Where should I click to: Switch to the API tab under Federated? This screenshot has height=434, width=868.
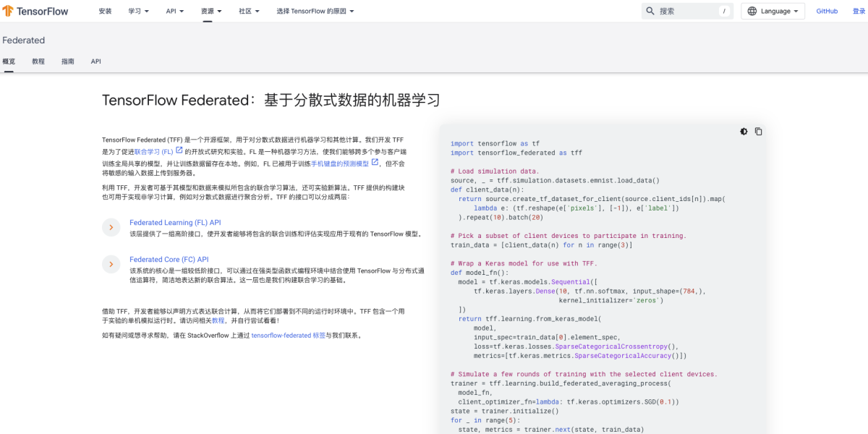click(95, 61)
